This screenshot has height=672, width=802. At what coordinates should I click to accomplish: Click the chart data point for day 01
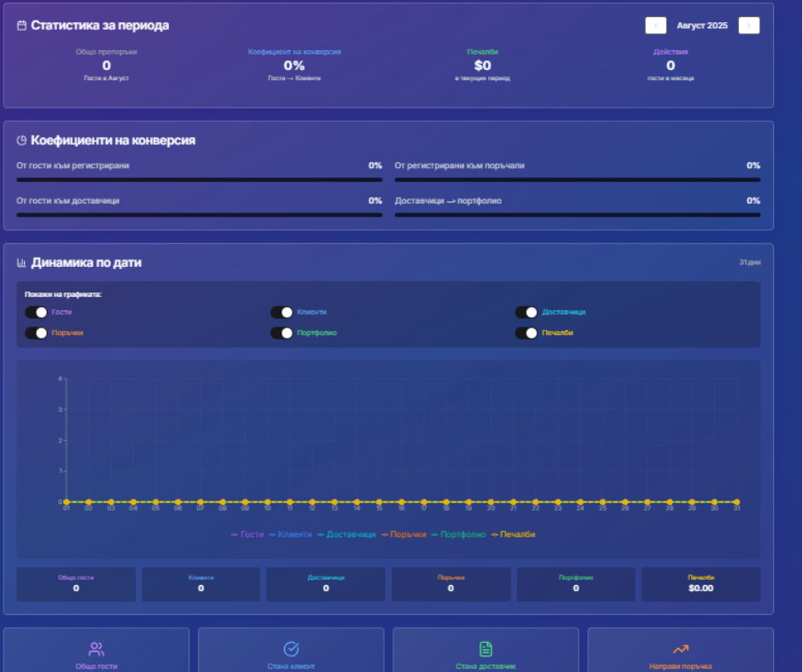pyautogui.click(x=67, y=502)
